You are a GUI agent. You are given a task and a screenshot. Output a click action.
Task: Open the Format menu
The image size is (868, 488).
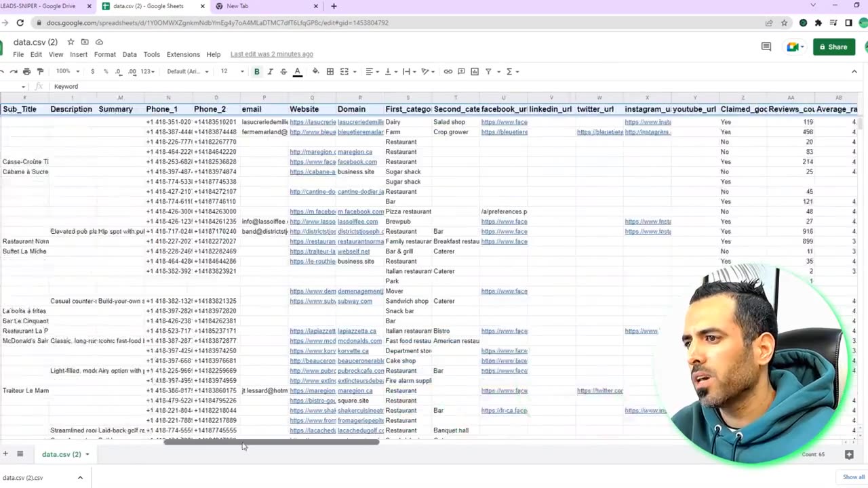pos(105,54)
